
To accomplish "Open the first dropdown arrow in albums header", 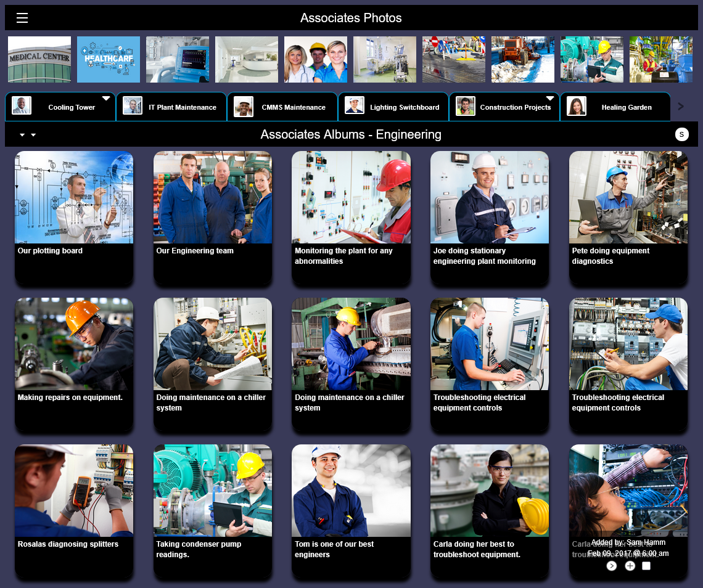I will click(22, 135).
